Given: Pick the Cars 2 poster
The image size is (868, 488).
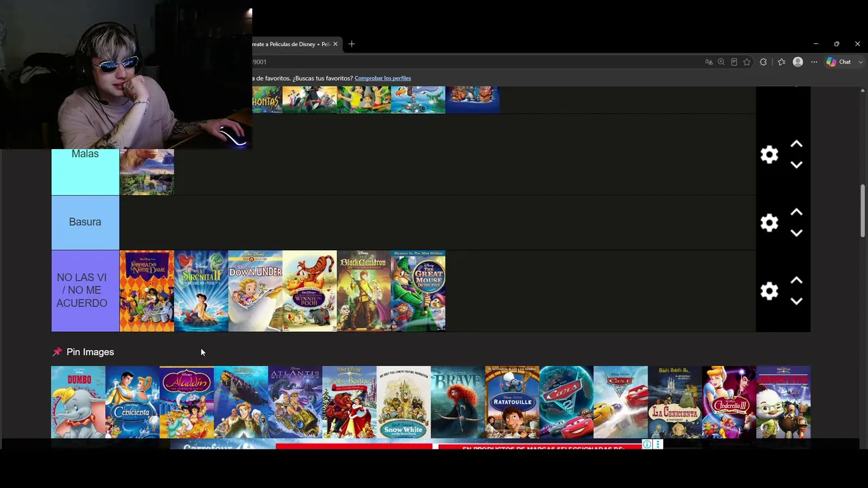Looking at the screenshot, I should pyautogui.click(x=566, y=403).
